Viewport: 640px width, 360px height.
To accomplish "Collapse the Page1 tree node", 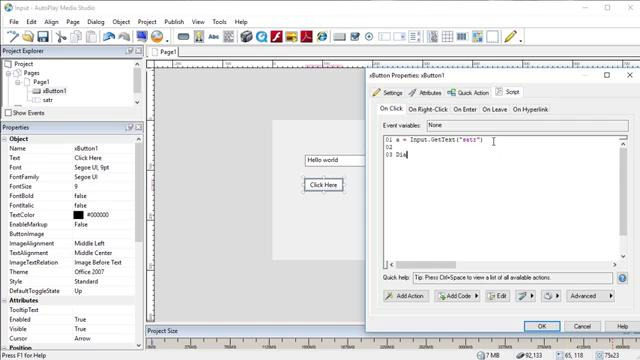I will 18,82.
